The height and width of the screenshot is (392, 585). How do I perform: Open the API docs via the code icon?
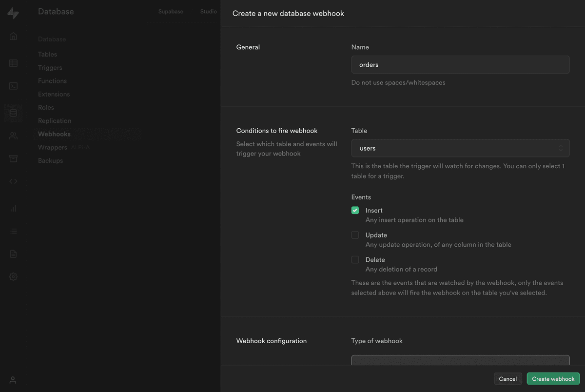click(13, 181)
